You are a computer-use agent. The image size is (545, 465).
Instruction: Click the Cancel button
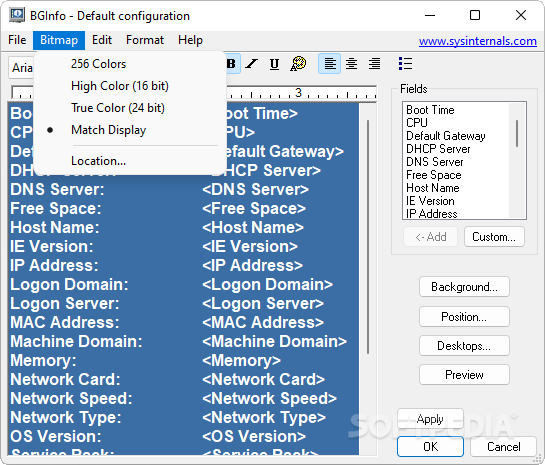pos(504,447)
